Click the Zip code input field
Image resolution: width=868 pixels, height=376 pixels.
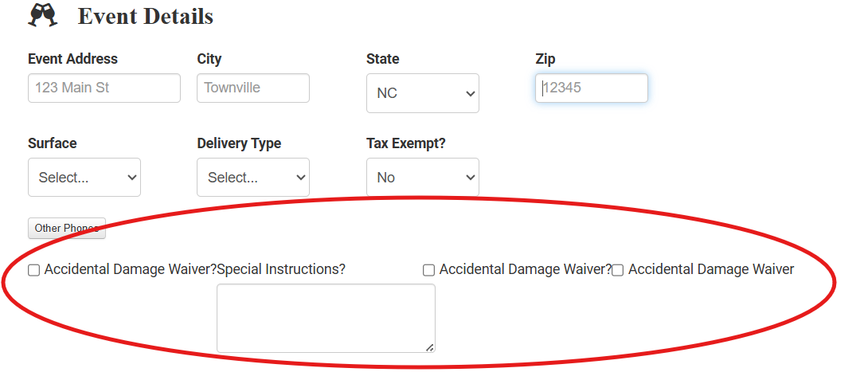(x=592, y=88)
